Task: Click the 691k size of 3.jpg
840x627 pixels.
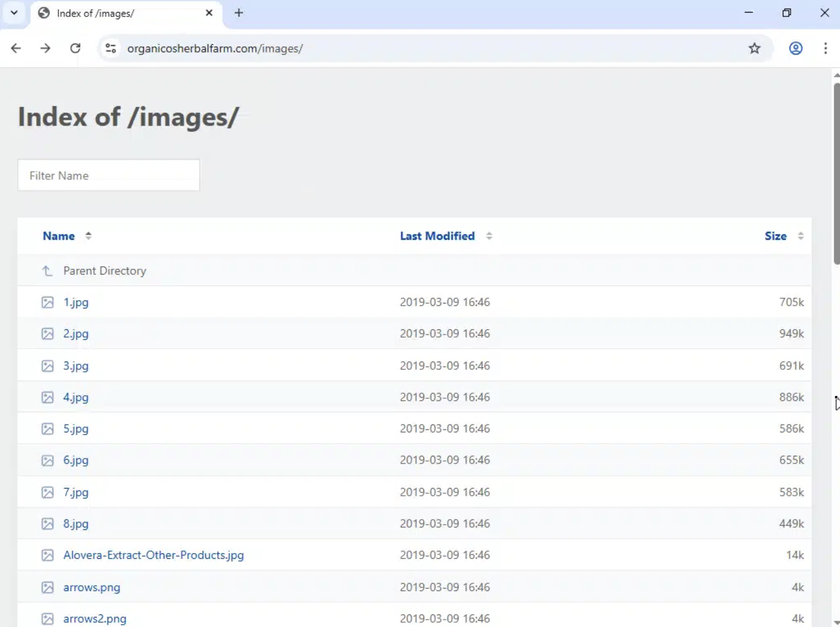Action: [791, 365]
